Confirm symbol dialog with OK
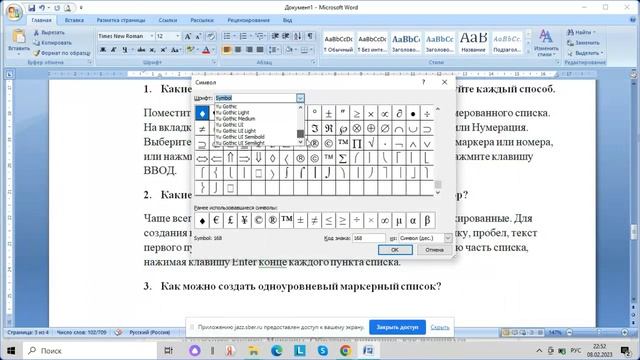The width and height of the screenshot is (640, 360). click(x=395, y=250)
